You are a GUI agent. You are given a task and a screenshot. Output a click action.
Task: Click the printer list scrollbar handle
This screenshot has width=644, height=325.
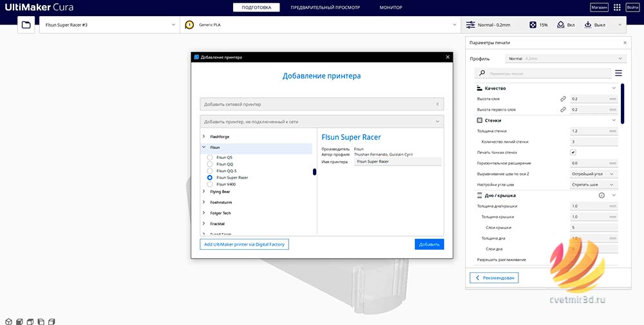click(x=315, y=172)
